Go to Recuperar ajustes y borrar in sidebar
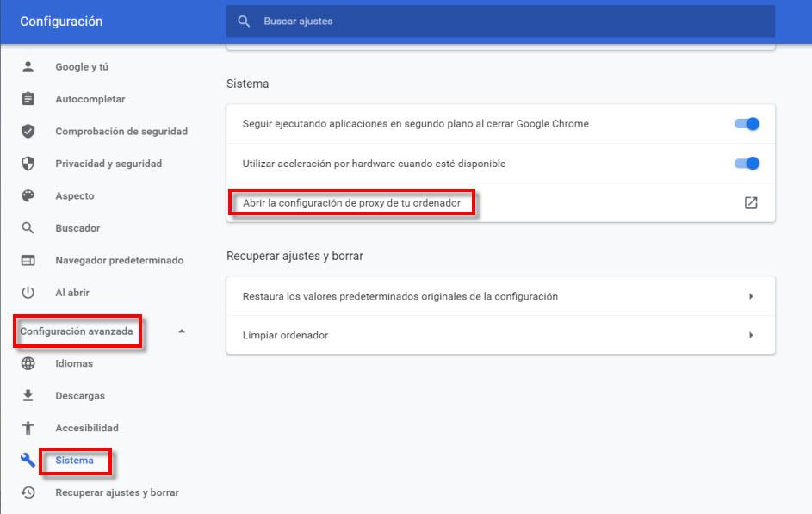 (x=117, y=492)
